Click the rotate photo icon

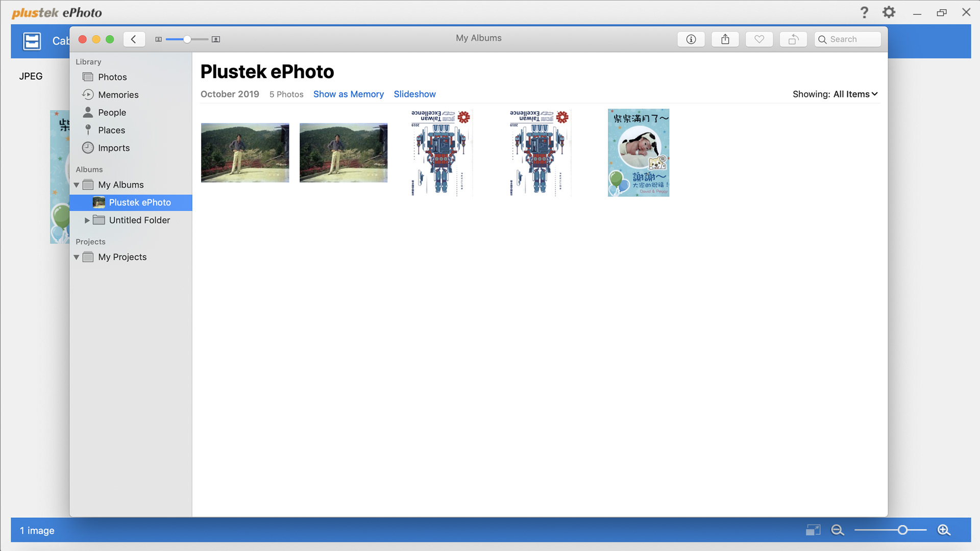click(x=793, y=39)
